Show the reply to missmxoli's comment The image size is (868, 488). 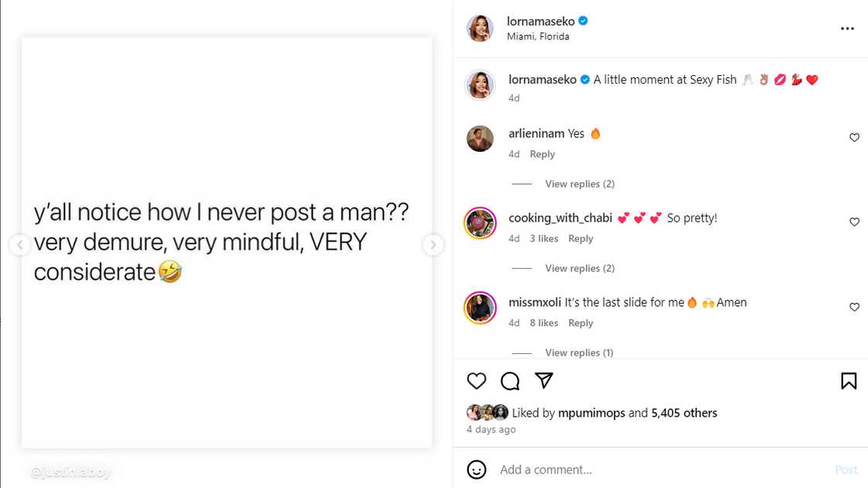pyautogui.click(x=580, y=352)
